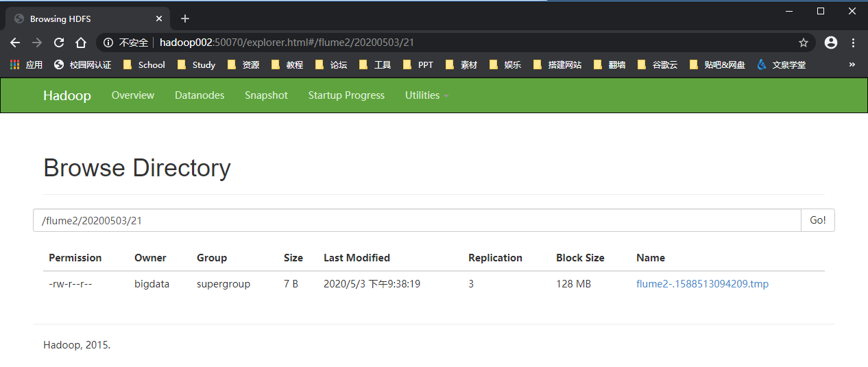This screenshot has height=367, width=868.
Task: Open the School bookmark folder
Action: pyautogui.click(x=144, y=64)
